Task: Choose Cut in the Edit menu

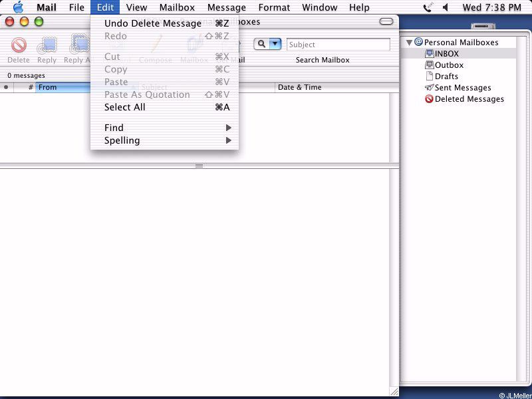Action: tap(164, 57)
